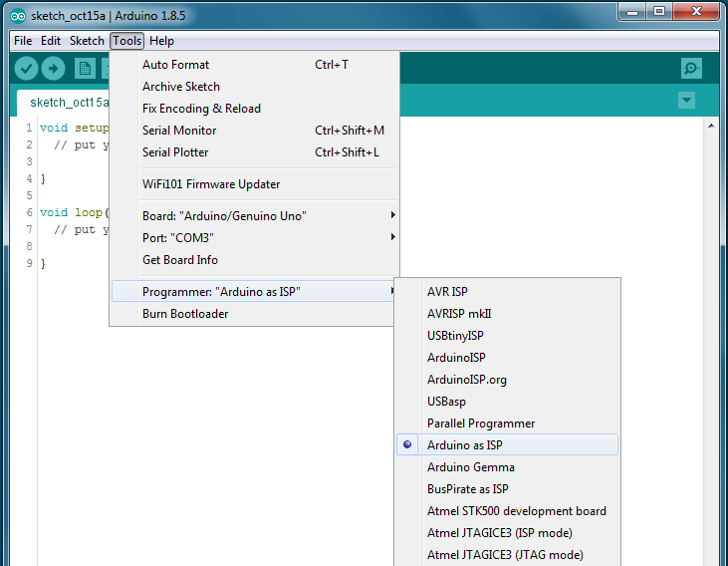This screenshot has width=728, height=566.
Task: Open the File menu
Action: click(23, 41)
